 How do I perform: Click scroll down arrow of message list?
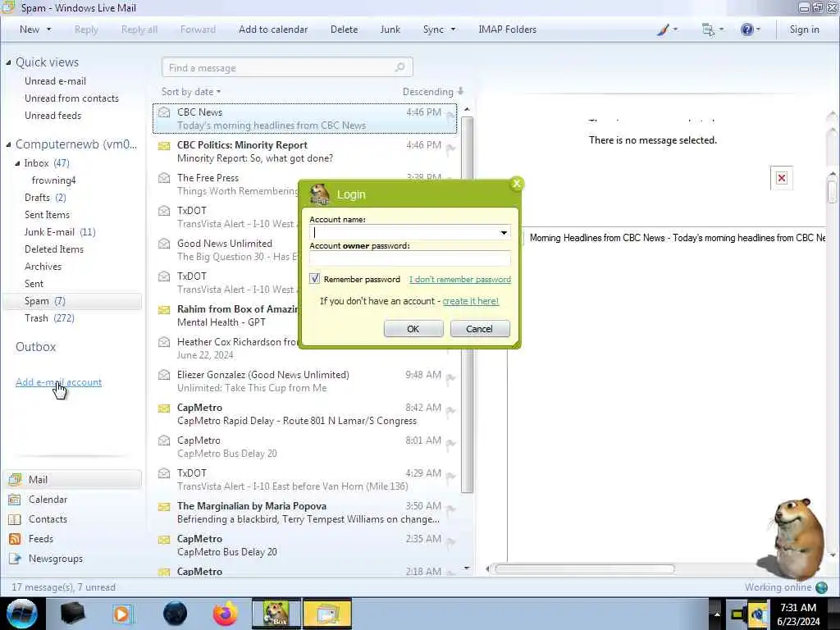point(467,568)
